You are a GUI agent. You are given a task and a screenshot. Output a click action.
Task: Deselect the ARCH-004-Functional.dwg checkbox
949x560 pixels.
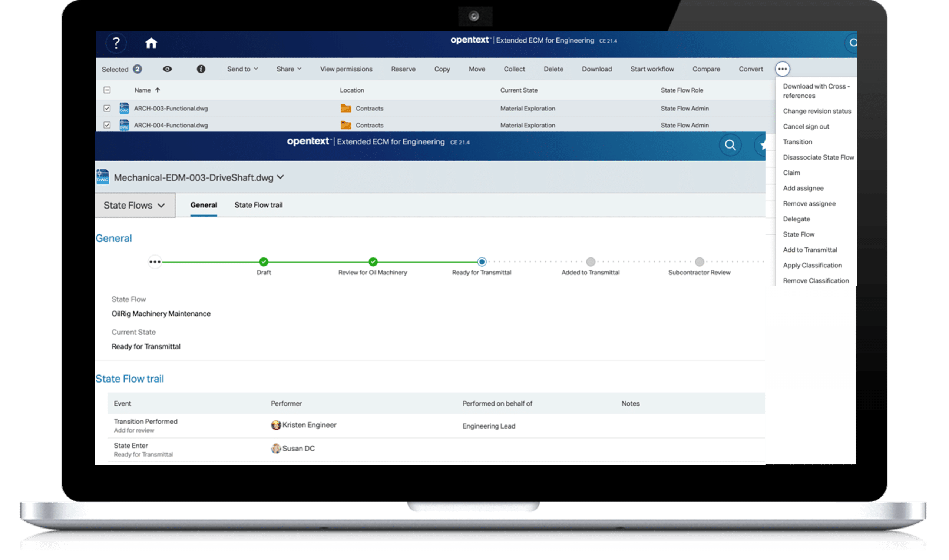click(x=107, y=125)
